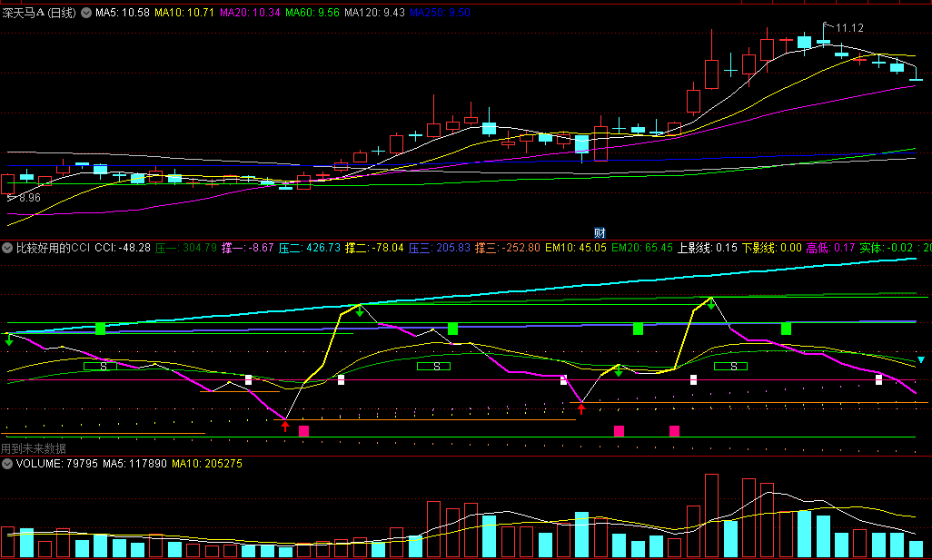Click the first green square on the blue line
The image size is (932, 560).
pyautogui.click(x=101, y=329)
